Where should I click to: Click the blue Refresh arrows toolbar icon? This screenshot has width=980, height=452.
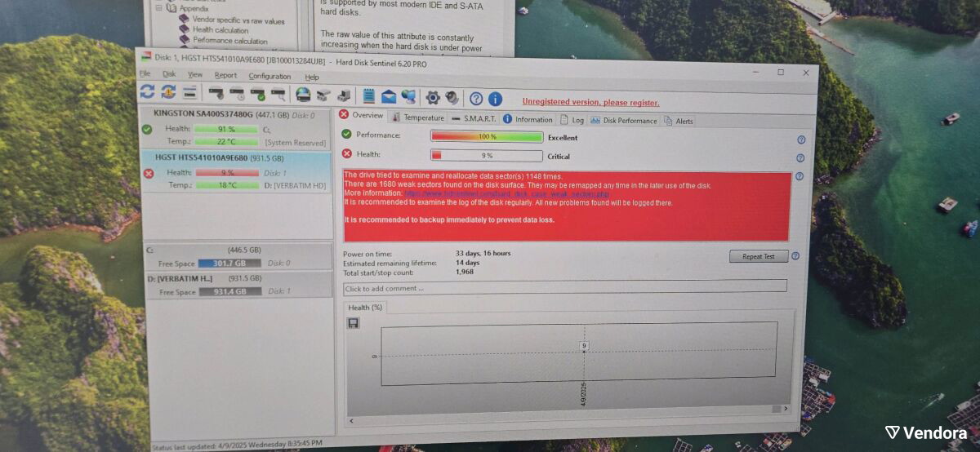click(147, 92)
